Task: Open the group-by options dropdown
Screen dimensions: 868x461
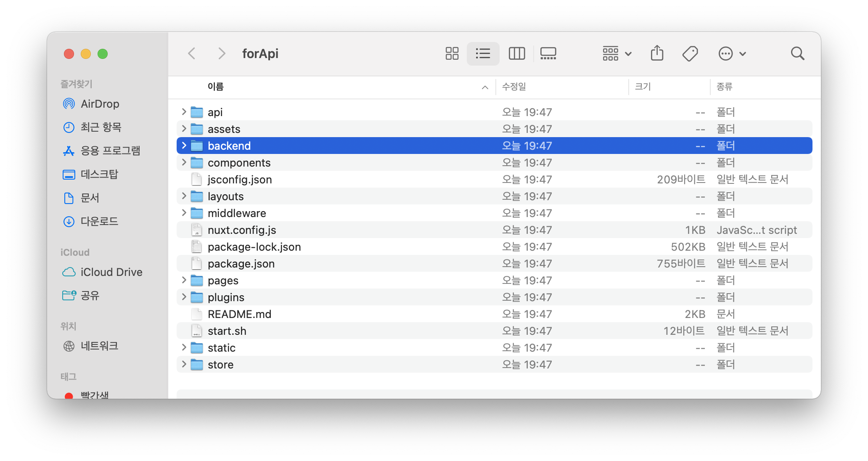Action: click(617, 53)
